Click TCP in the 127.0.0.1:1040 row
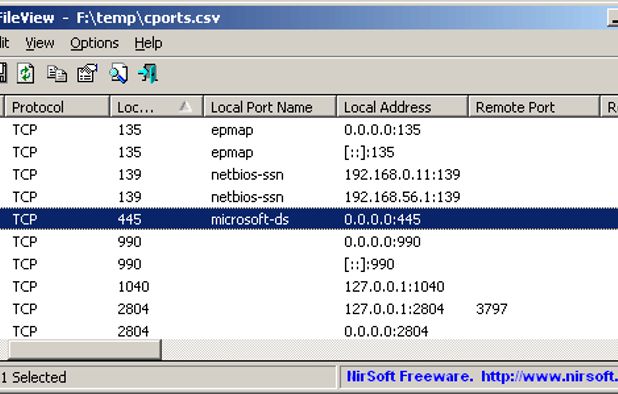The width and height of the screenshot is (618, 394). click(25, 287)
